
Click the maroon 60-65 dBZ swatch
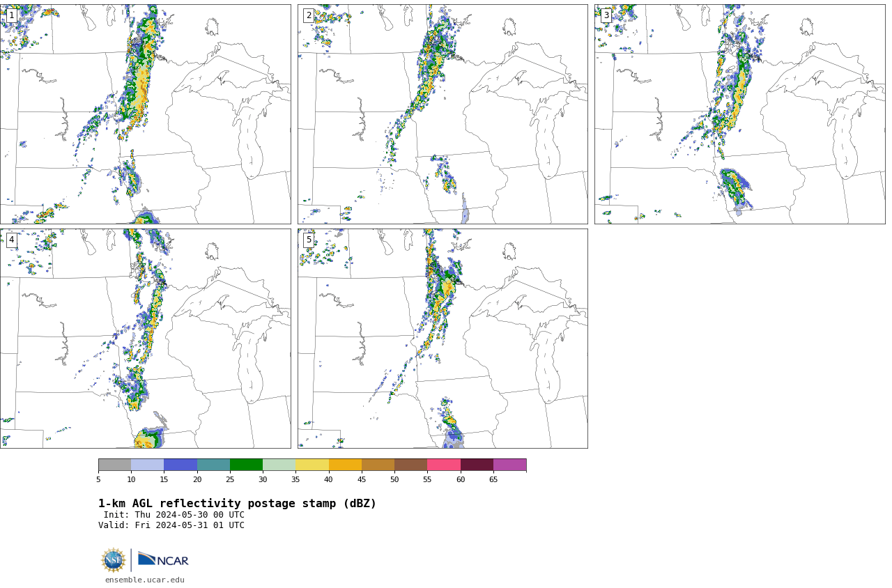click(x=477, y=465)
